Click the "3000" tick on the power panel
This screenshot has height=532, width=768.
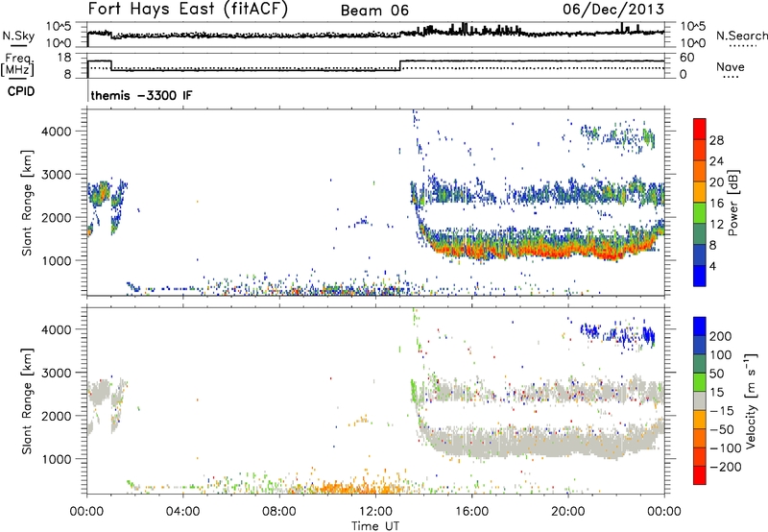click(57, 175)
